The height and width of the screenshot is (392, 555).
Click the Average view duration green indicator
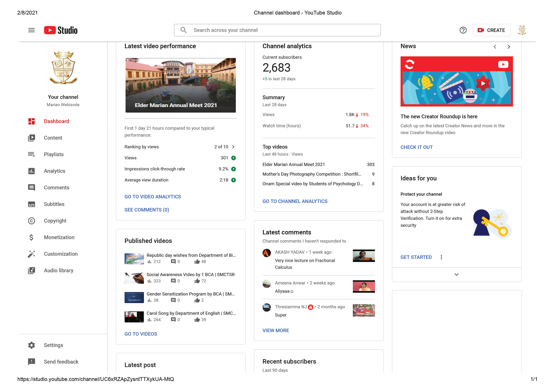(x=233, y=180)
